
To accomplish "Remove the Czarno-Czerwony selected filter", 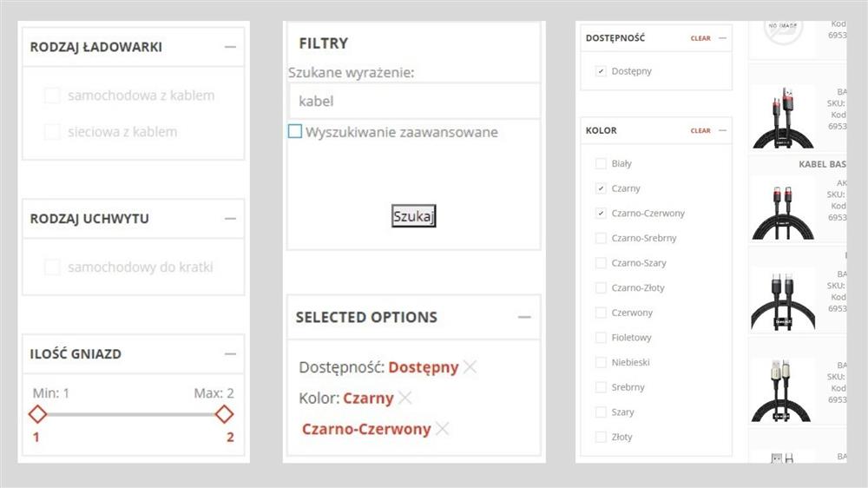I will 442,429.
